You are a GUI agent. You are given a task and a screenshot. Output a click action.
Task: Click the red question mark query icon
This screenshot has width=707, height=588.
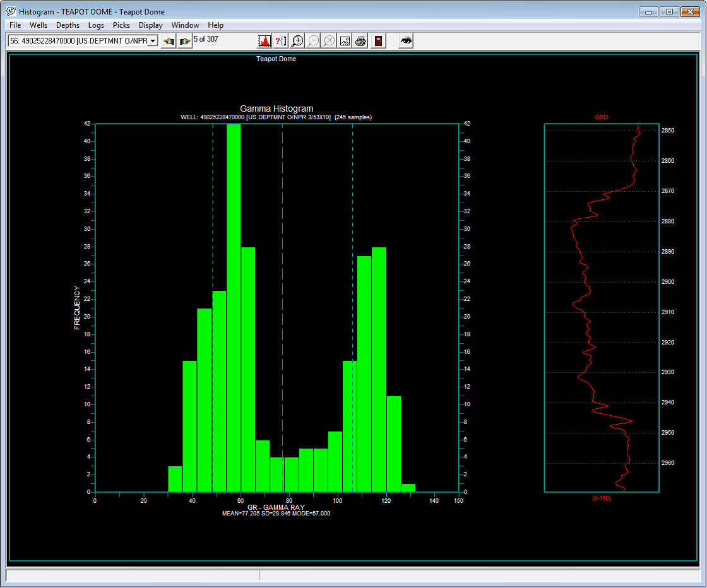pyautogui.click(x=281, y=41)
